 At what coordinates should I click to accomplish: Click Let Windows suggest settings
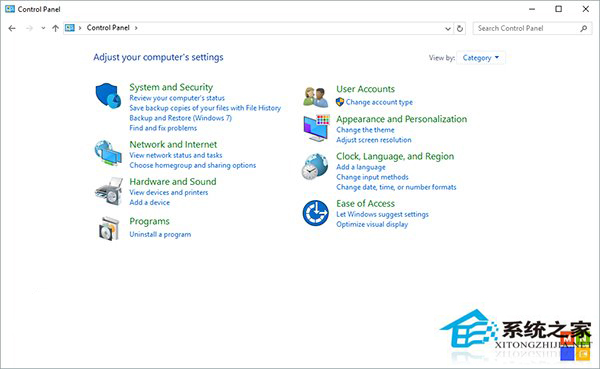click(382, 214)
